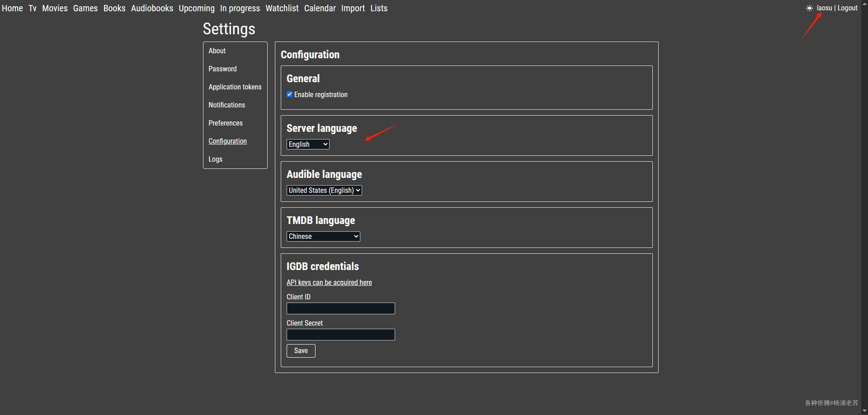868x415 pixels.
Task: Open the Application tokens settings
Action: click(x=235, y=87)
